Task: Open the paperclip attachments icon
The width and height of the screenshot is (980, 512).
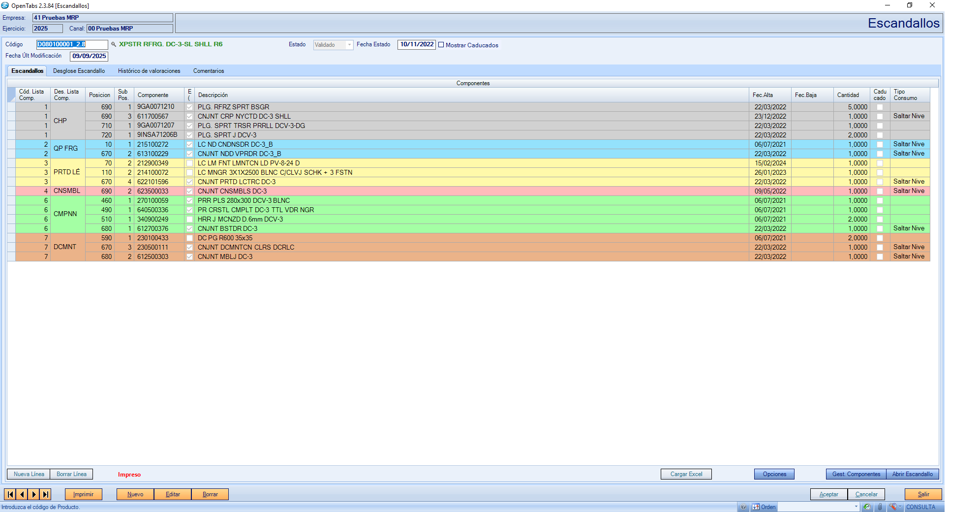Action: 880,507
